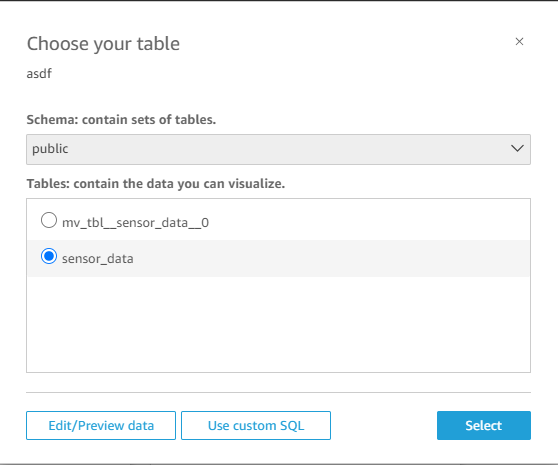Image resolution: width=558 pixels, height=465 pixels.
Task: Click the Choose your table heading
Action: 103,44
